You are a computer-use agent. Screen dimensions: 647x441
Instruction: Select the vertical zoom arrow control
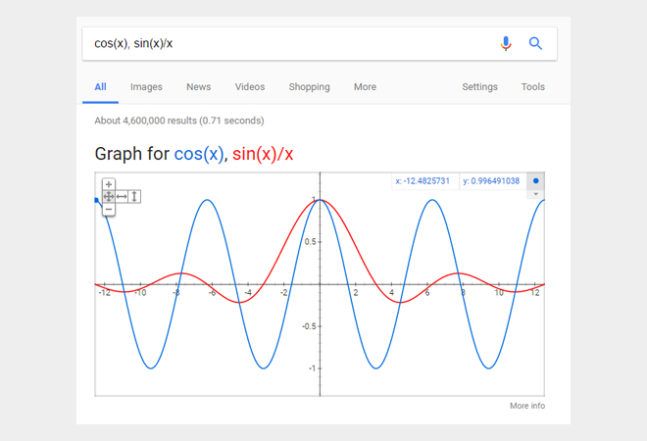tap(134, 197)
